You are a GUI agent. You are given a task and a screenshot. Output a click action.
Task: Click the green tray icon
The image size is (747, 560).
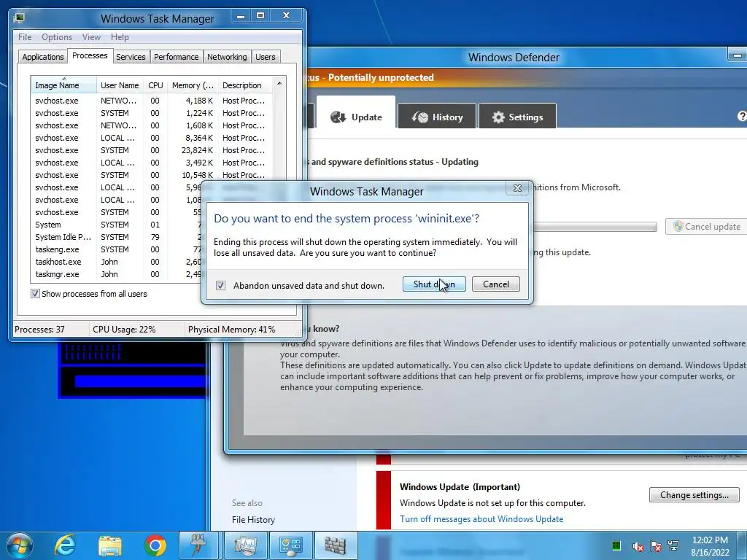tap(616, 545)
